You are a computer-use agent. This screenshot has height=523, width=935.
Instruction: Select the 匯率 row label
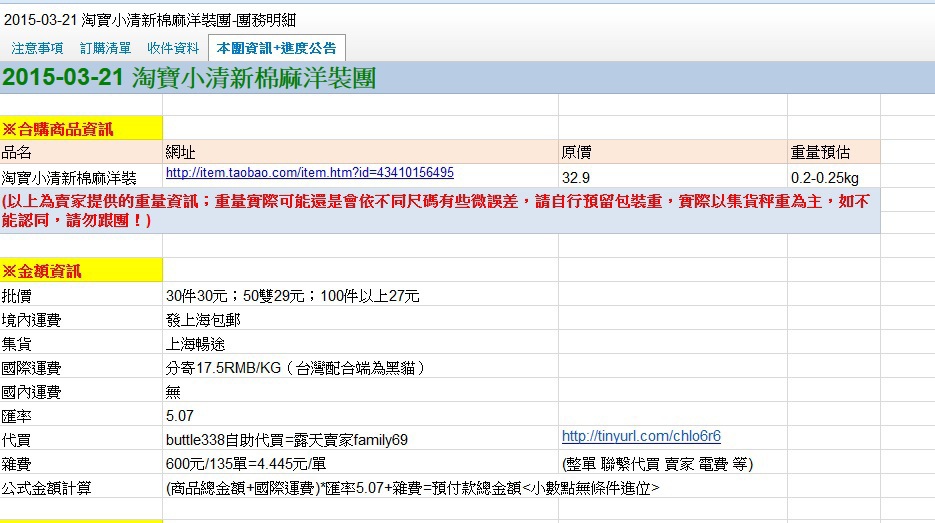(x=81, y=415)
